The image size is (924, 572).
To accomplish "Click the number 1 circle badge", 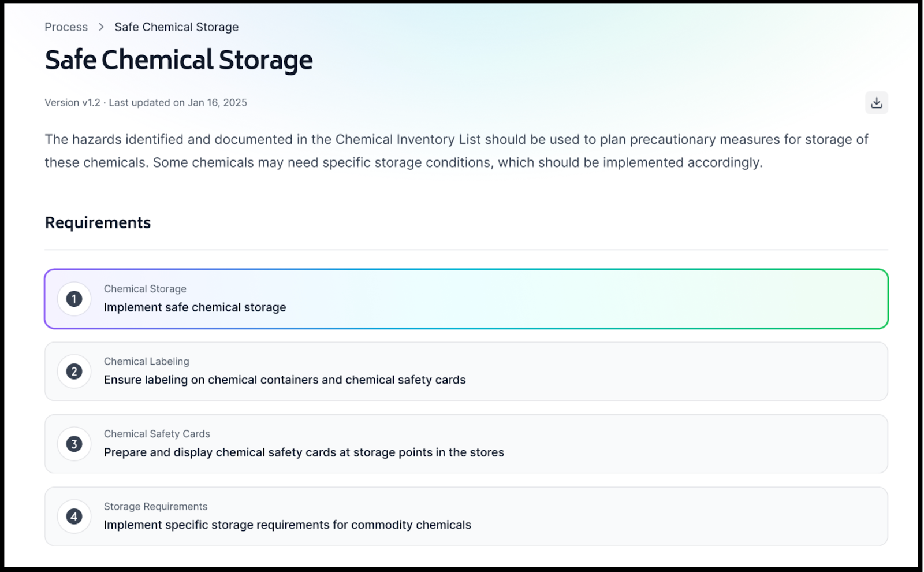I will click(x=74, y=299).
